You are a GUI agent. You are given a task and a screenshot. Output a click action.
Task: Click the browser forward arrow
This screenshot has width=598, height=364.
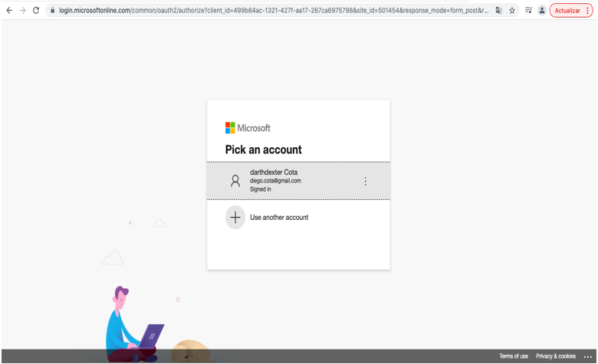point(22,11)
